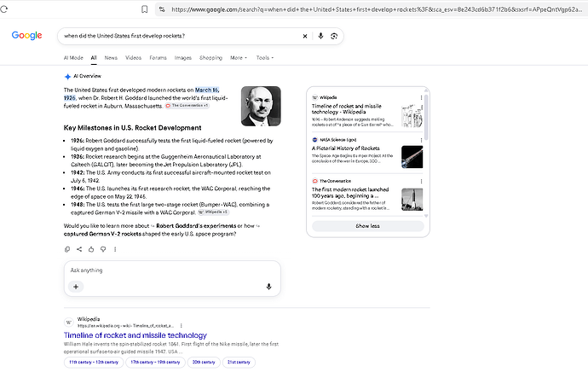Share the AI Overview answer
This screenshot has width=588, height=372.
(79, 249)
